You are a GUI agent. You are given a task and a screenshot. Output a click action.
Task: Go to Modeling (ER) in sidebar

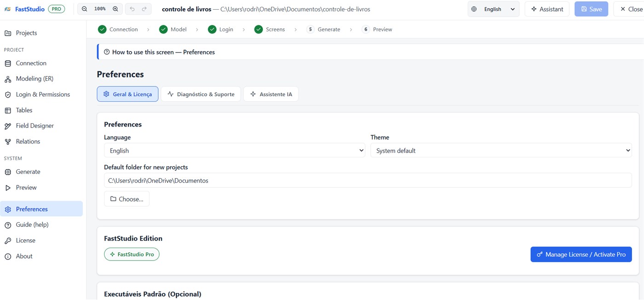click(x=41, y=79)
